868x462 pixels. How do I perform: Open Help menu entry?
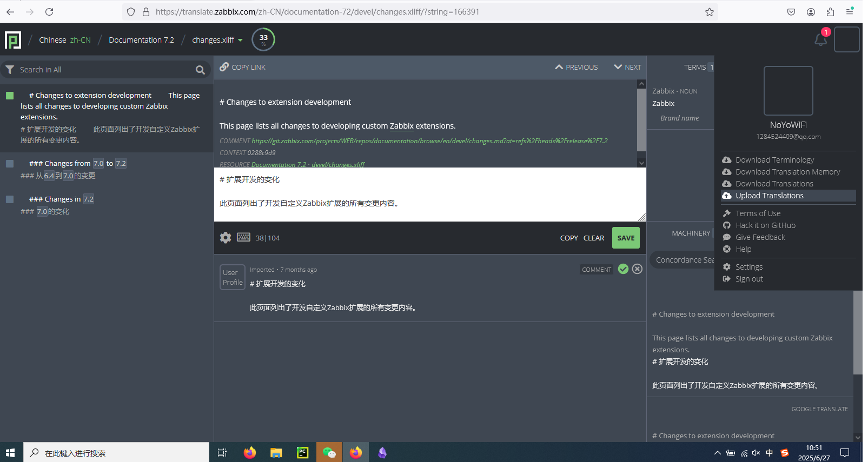point(737,249)
